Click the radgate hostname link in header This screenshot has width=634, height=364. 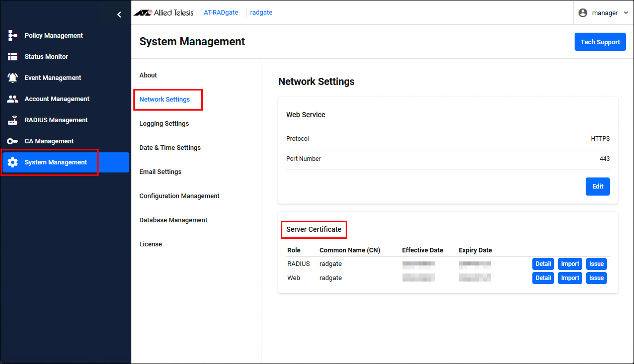[261, 13]
